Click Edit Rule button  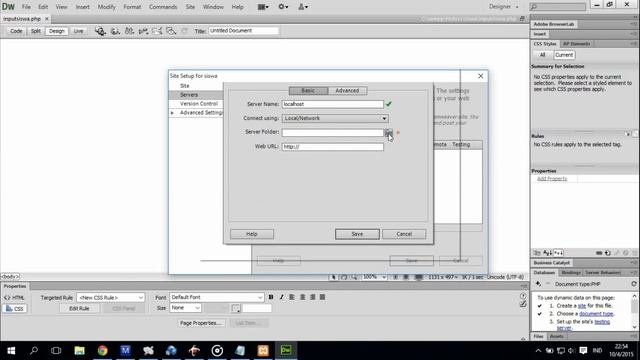pyautogui.click(x=79, y=308)
